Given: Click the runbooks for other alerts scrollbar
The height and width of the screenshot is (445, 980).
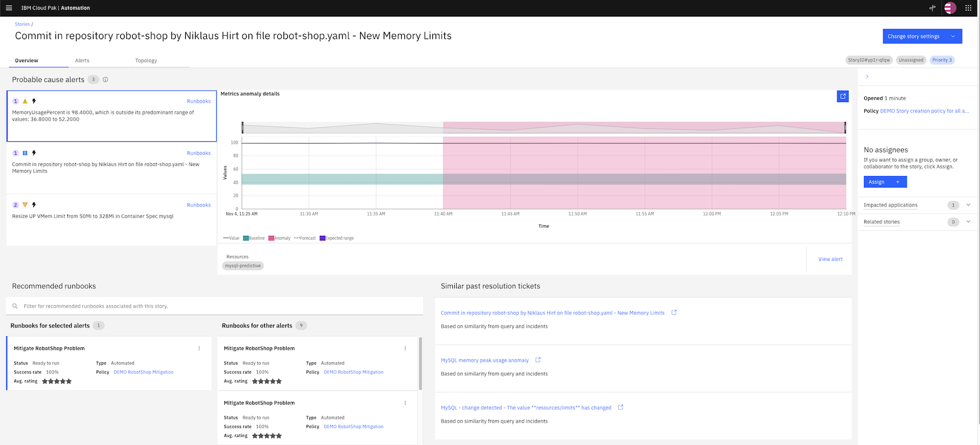Looking at the screenshot, I should pyautogui.click(x=421, y=363).
